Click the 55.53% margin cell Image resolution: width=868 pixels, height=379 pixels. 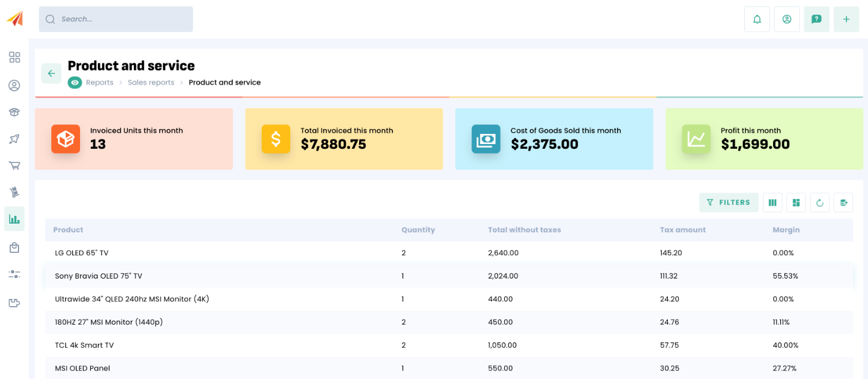786,276
